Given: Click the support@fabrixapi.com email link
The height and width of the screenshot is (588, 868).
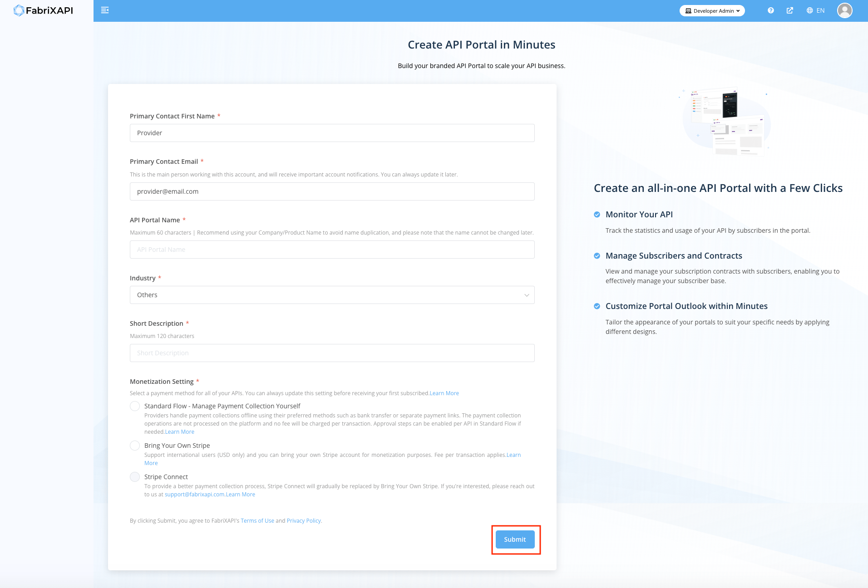Looking at the screenshot, I should point(194,495).
